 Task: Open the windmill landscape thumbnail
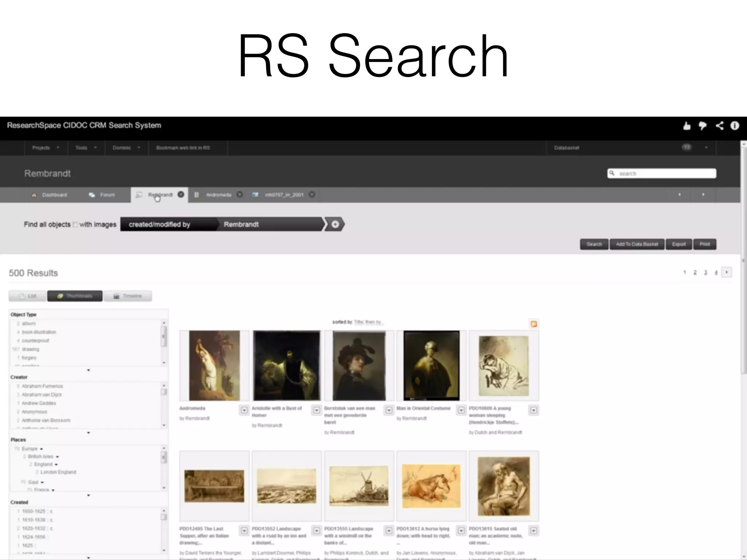pyautogui.click(x=359, y=486)
